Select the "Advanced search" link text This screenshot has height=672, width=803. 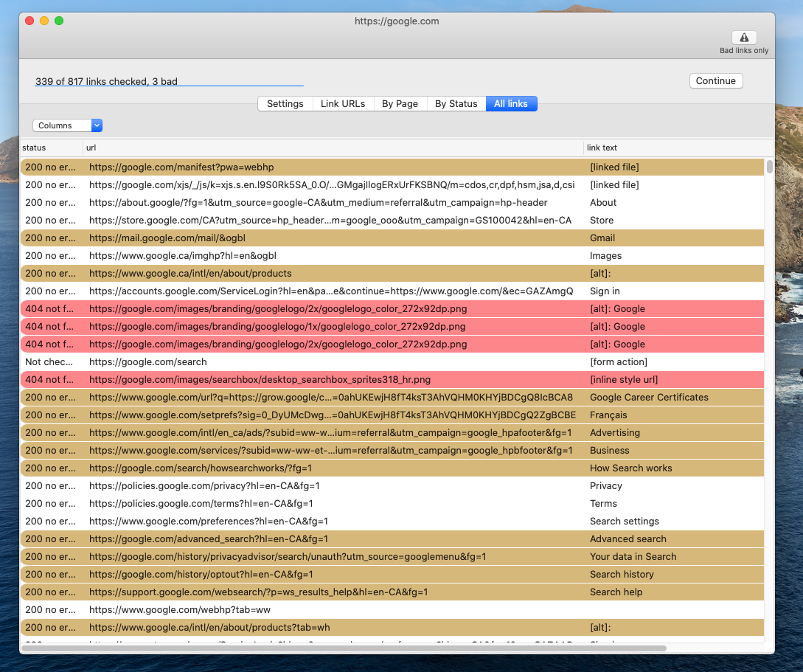tap(628, 538)
